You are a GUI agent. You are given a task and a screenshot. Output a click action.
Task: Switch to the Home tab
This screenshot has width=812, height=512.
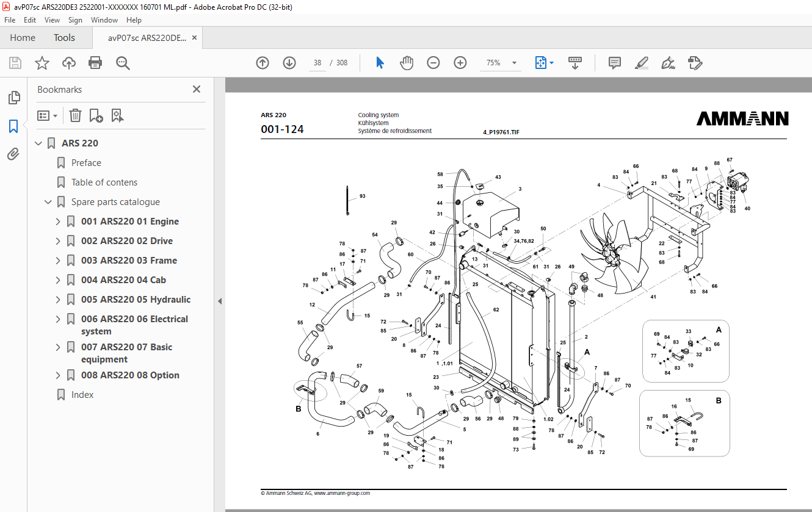(x=23, y=38)
